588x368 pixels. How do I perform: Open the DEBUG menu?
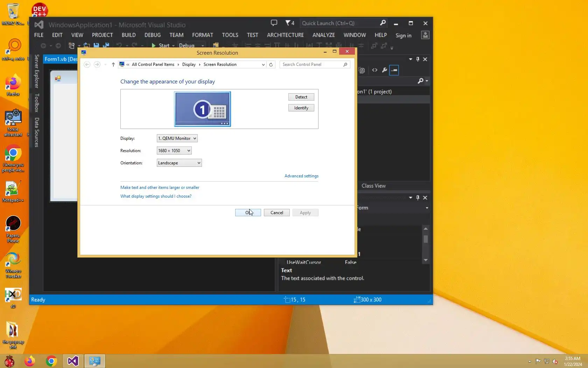click(x=153, y=35)
